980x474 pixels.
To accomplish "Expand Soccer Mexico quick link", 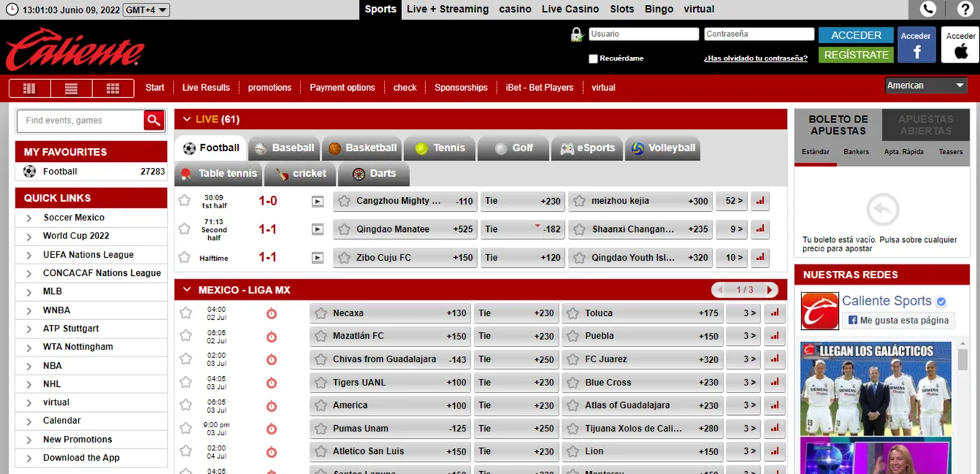I will coord(29,218).
